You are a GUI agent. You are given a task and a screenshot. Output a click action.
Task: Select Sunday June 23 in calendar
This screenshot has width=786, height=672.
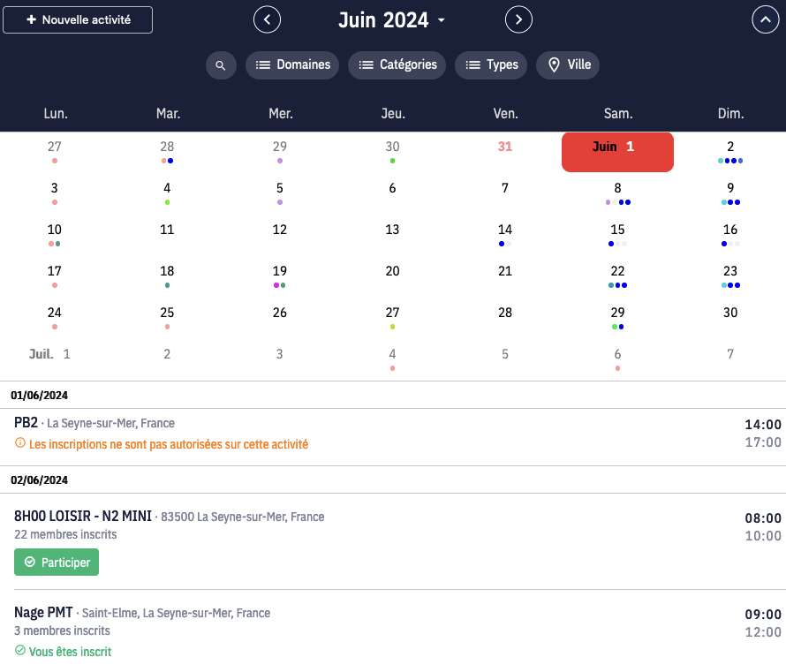(729, 271)
